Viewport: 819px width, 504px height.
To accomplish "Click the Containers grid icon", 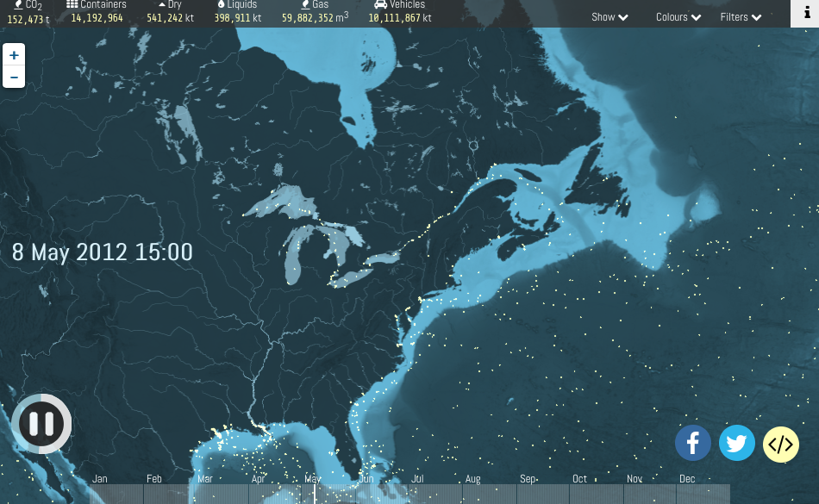I will click(x=72, y=5).
